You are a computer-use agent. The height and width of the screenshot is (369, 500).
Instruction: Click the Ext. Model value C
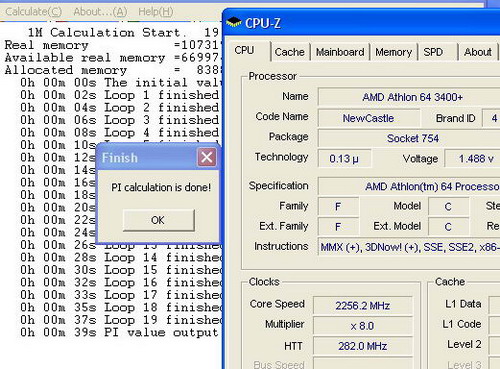[x=448, y=227]
